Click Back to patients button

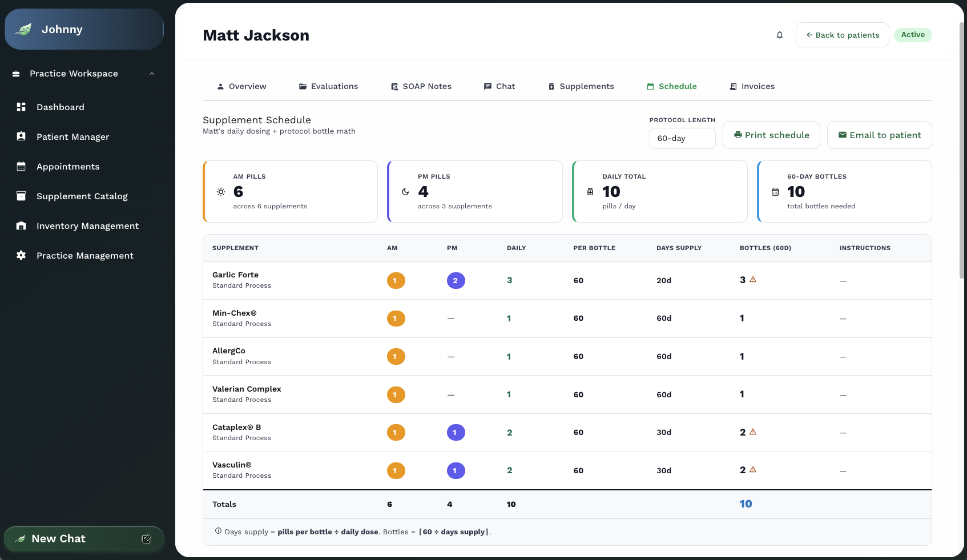pyautogui.click(x=842, y=35)
